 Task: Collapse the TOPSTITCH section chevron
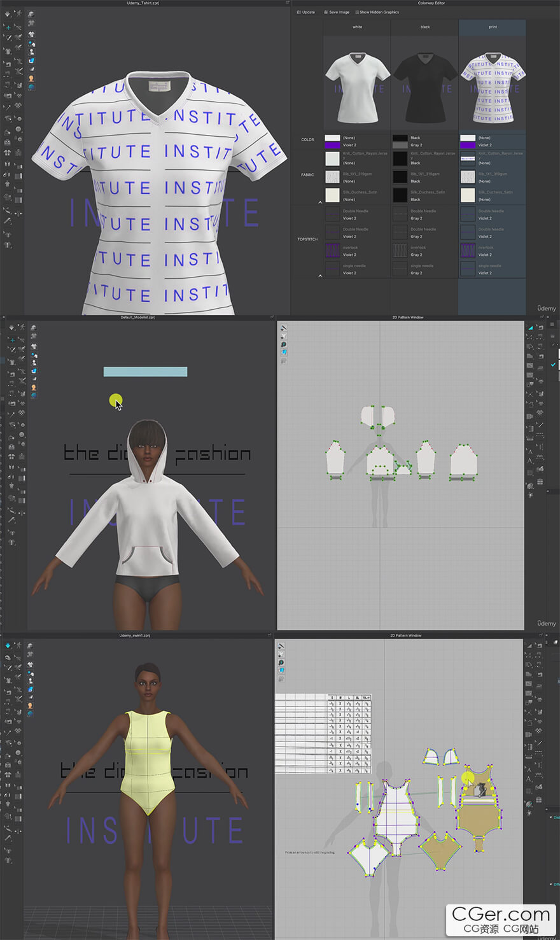320,276
